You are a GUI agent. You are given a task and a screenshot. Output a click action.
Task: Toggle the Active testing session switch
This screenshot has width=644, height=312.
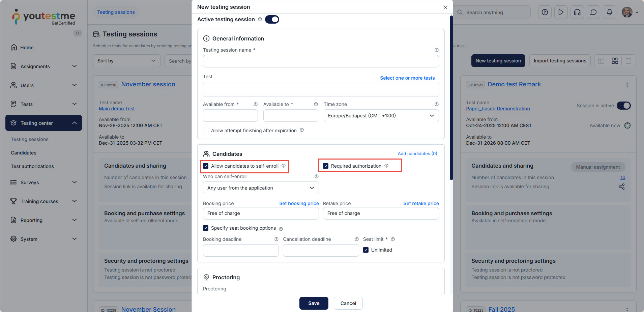[x=272, y=20]
